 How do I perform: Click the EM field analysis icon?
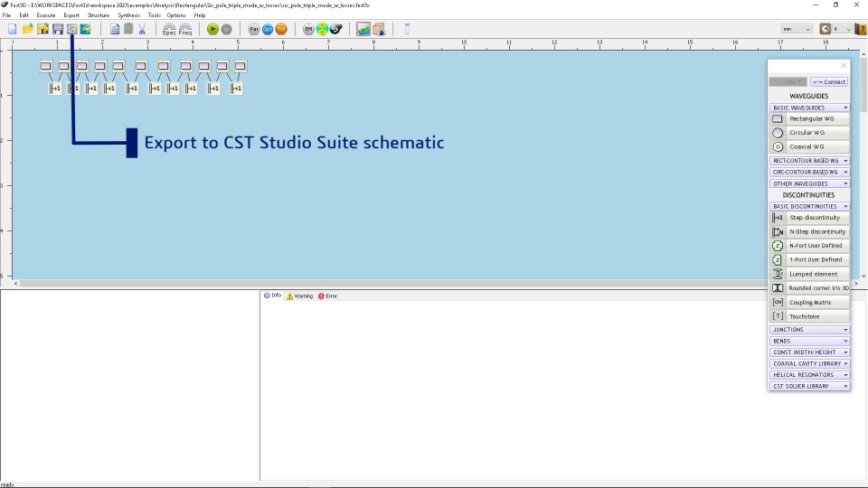point(308,29)
